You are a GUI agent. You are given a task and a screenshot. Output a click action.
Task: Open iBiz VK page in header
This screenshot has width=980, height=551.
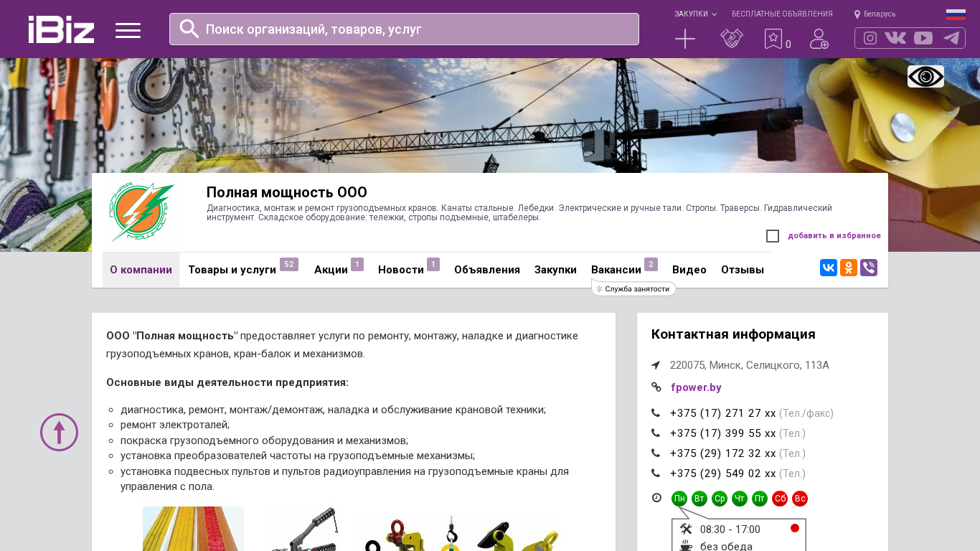(x=895, y=38)
